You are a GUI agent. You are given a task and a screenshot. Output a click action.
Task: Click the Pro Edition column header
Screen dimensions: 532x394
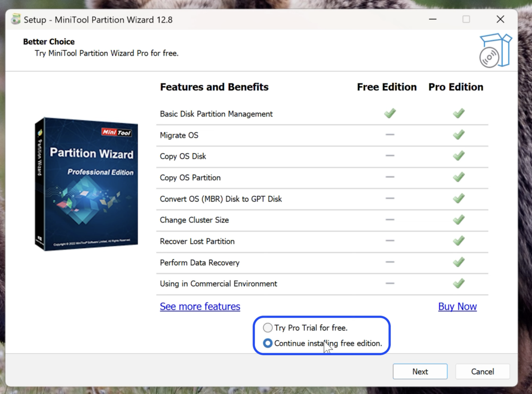click(x=456, y=87)
